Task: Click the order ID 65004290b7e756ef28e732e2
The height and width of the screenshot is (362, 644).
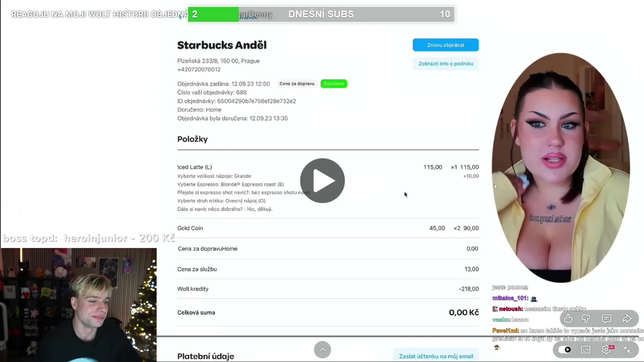Action: point(257,101)
